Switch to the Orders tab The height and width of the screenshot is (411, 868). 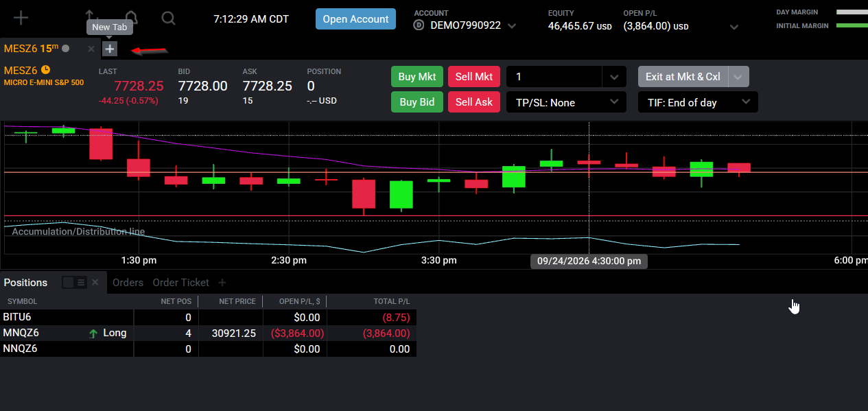(128, 283)
